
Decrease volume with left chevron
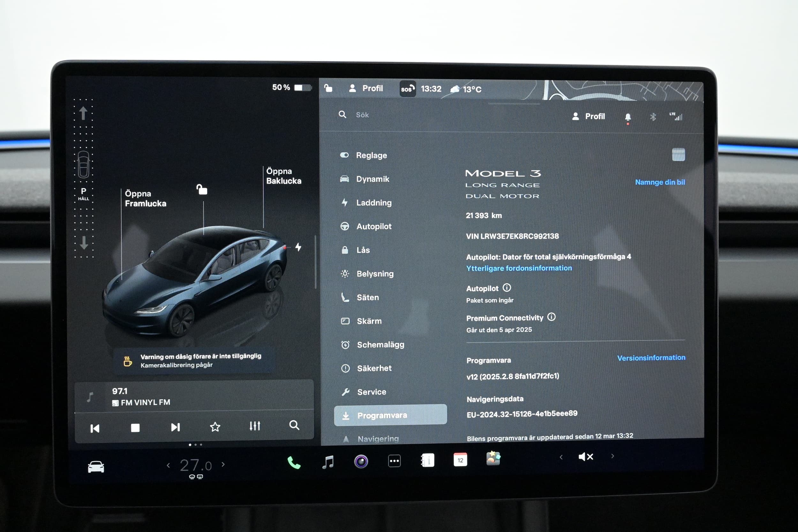coord(561,457)
